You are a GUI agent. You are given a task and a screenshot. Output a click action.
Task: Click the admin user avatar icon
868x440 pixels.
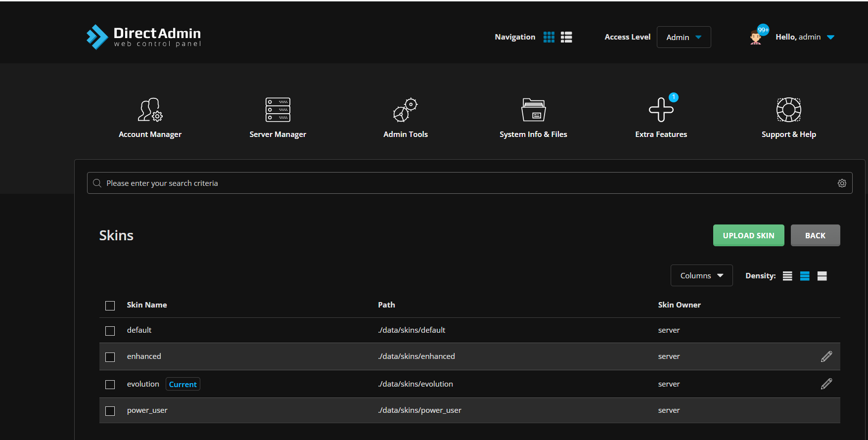(755, 37)
